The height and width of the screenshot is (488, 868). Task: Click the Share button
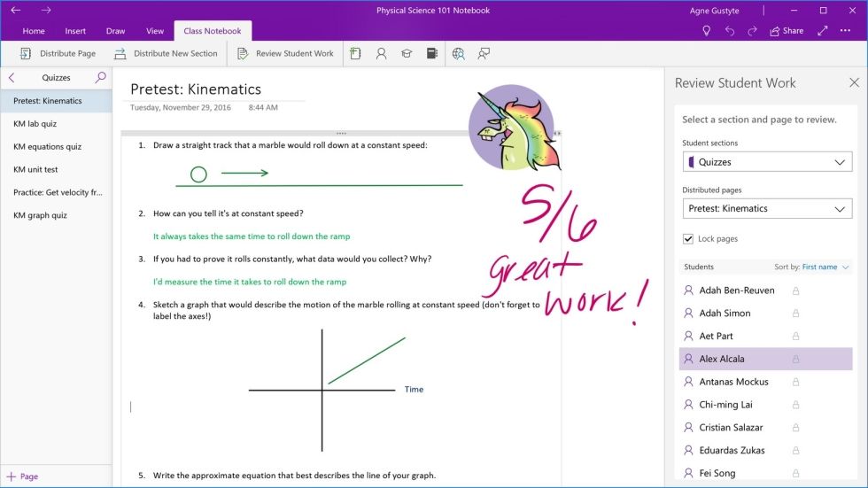pyautogui.click(x=787, y=31)
